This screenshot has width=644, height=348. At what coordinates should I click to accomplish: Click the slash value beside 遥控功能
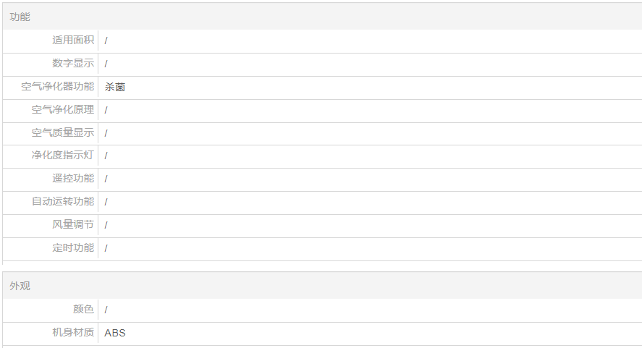pos(106,179)
